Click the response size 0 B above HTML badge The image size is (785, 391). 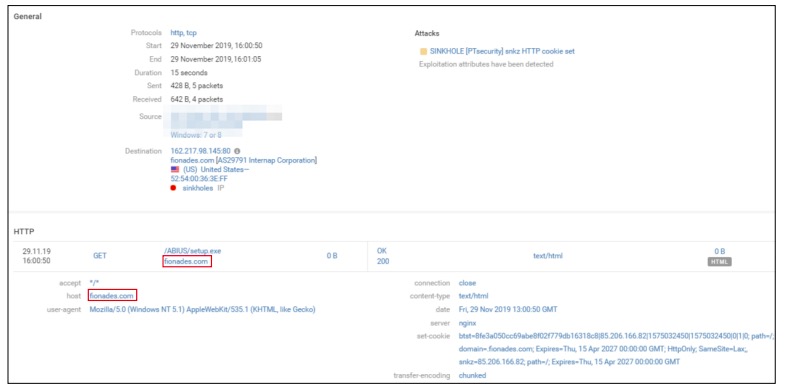coord(719,251)
